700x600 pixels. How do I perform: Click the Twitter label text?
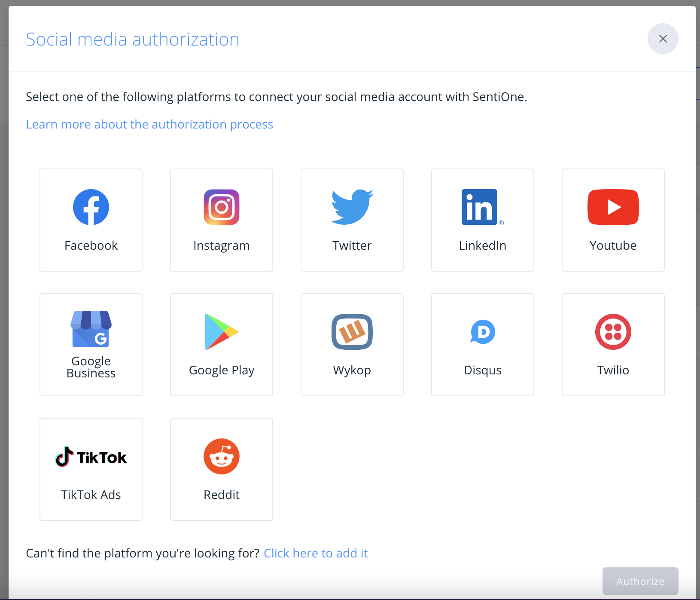pyautogui.click(x=352, y=245)
